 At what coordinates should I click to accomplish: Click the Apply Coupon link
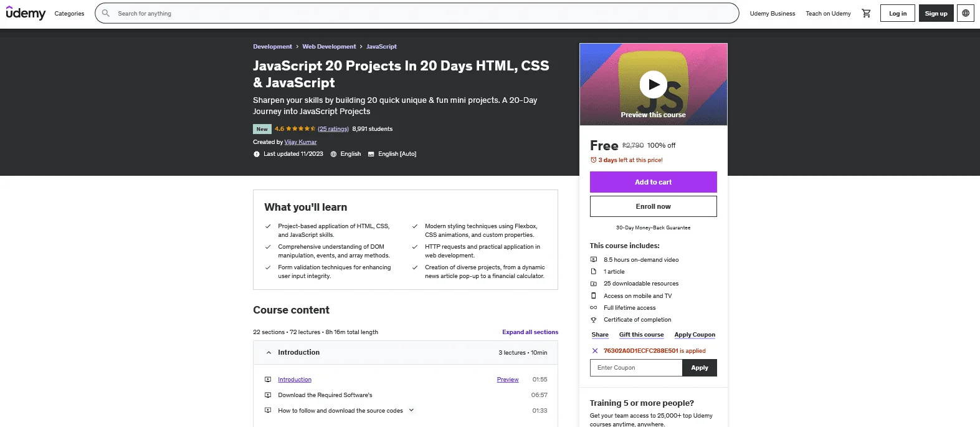click(x=695, y=335)
